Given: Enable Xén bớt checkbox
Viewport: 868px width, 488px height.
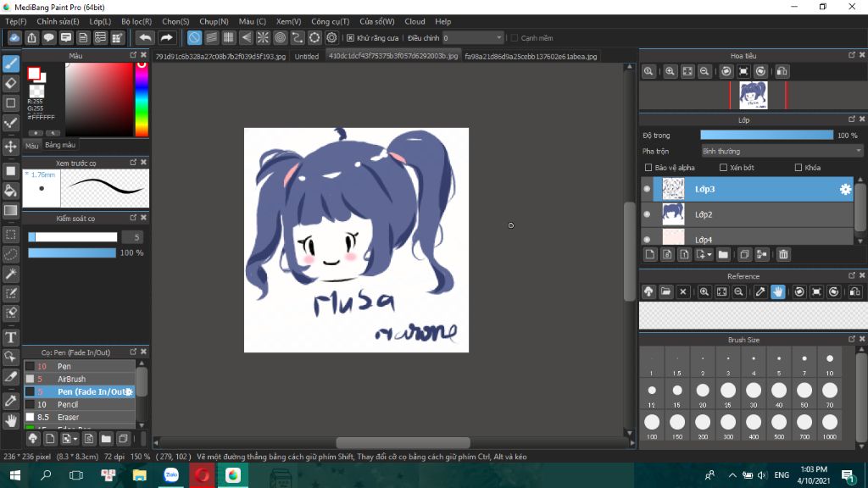Looking at the screenshot, I should click(723, 168).
